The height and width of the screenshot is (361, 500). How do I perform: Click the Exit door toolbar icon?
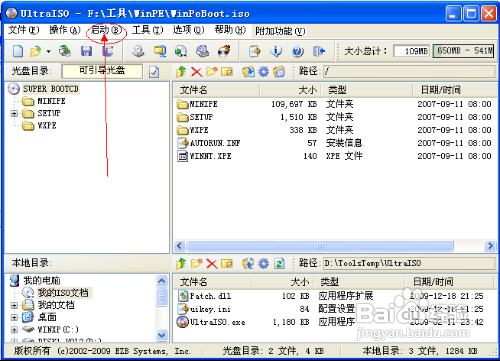click(x=319, y=51)
